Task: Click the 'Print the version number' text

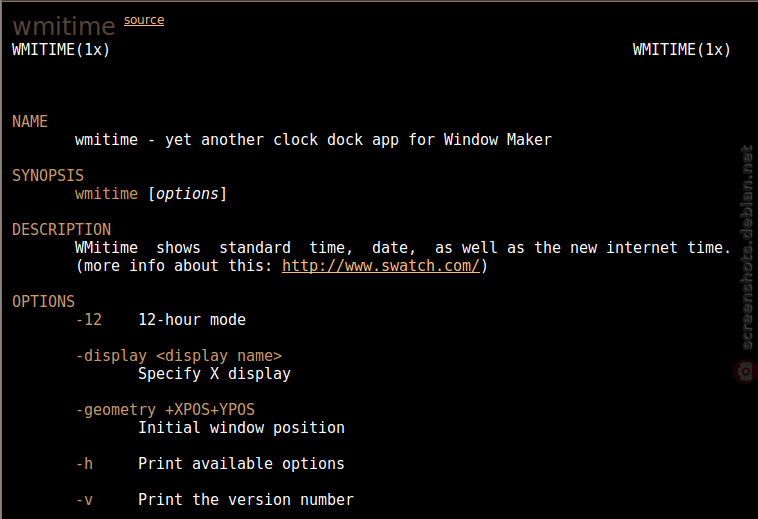Action: (x=246, y=500)
